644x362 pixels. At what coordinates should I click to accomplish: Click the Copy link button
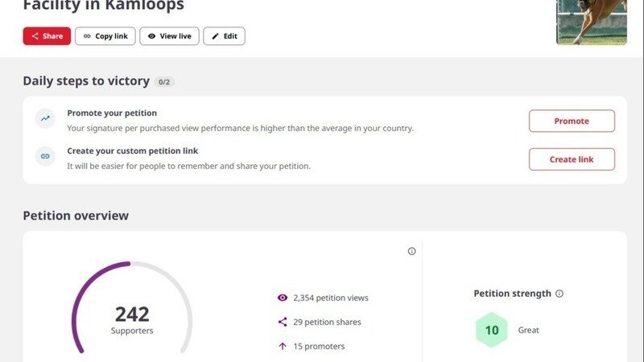[x=105, y=36]
